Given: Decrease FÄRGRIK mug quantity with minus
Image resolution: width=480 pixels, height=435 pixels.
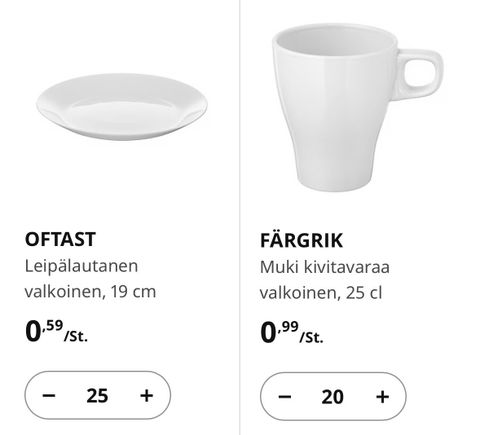Looking at the screenshot, I should click(x=285, y=397).
